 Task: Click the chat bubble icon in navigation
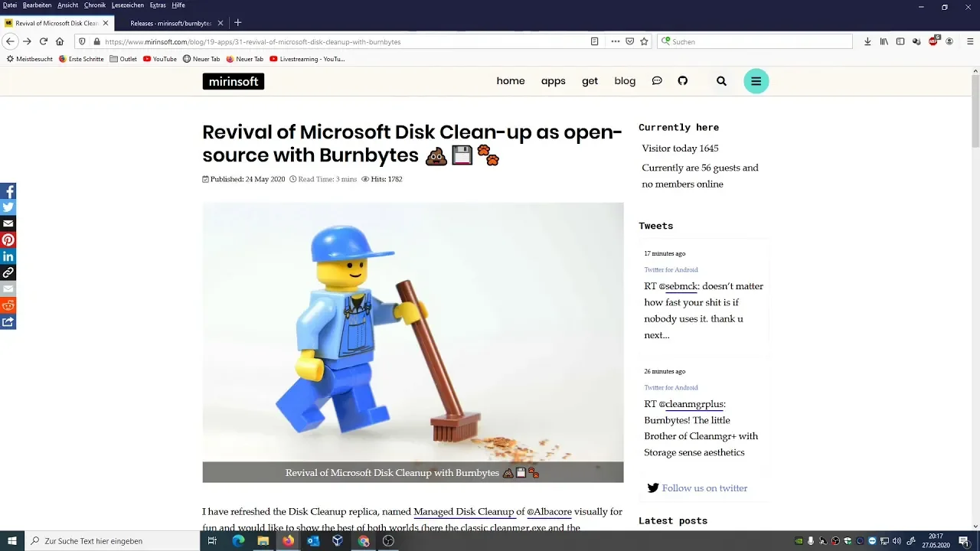[x=657, y=81]
